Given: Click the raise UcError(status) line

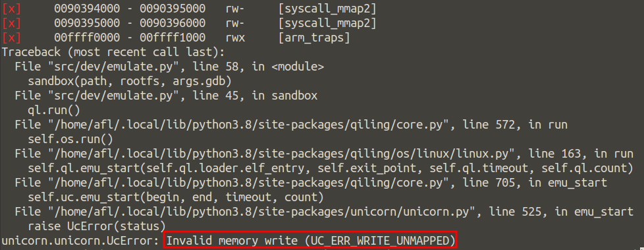Looking at the screenshot, I should point(97,226).
